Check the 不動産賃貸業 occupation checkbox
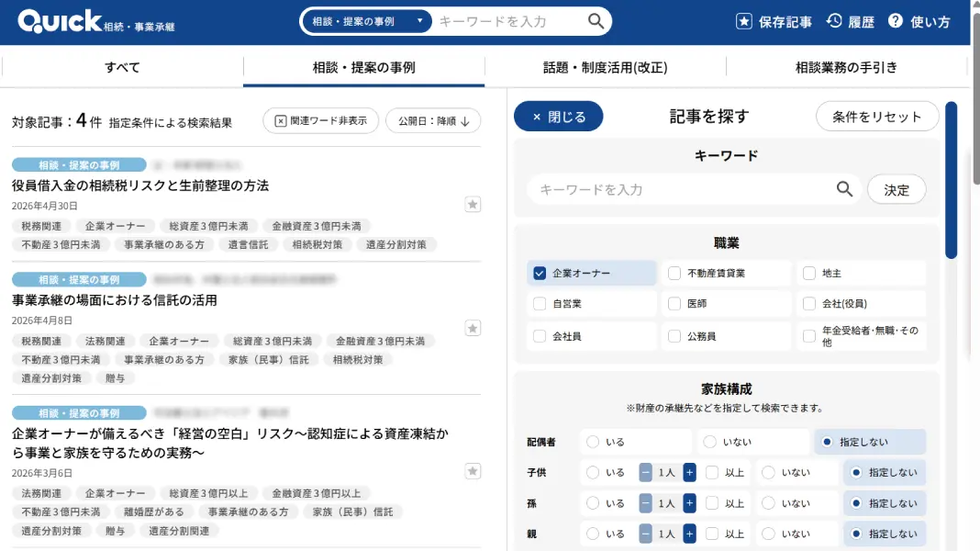 pos(674,274)
